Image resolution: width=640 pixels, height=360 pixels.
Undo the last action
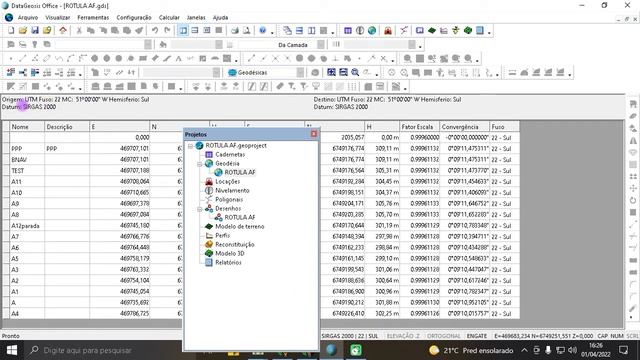pos(155,31)
